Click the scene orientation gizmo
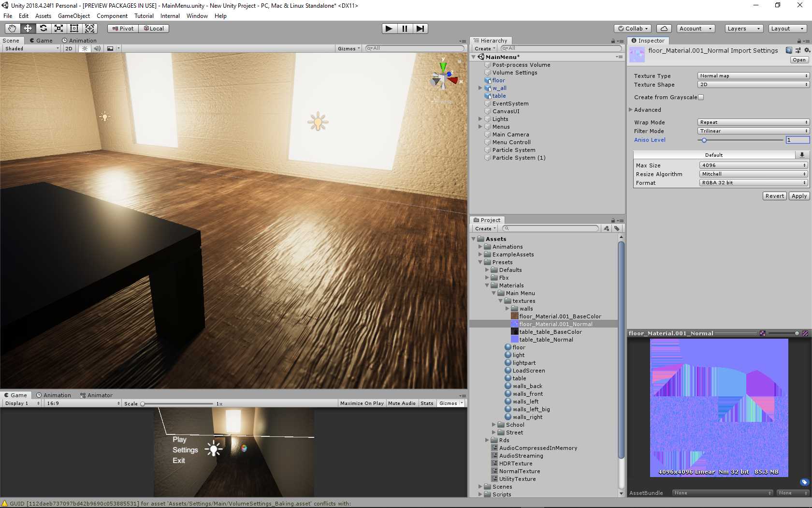812x508 pixels. pyautogui.click(x=444, y=78)
